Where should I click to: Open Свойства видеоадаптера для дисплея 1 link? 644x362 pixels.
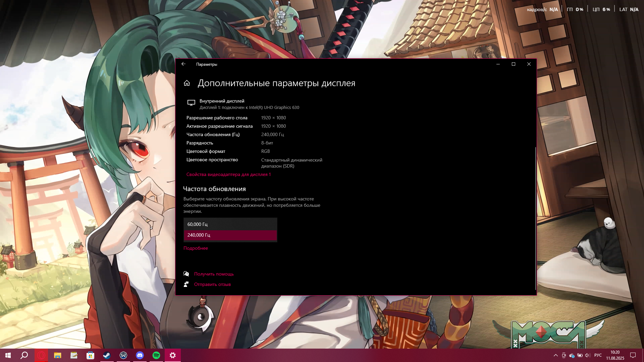tap(228, 174)
